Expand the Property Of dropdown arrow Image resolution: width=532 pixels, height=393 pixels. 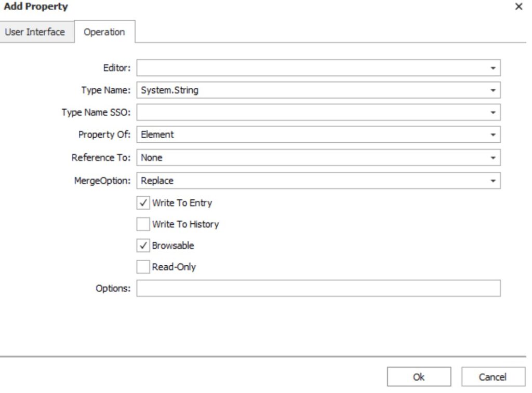[x=493, y=135]
